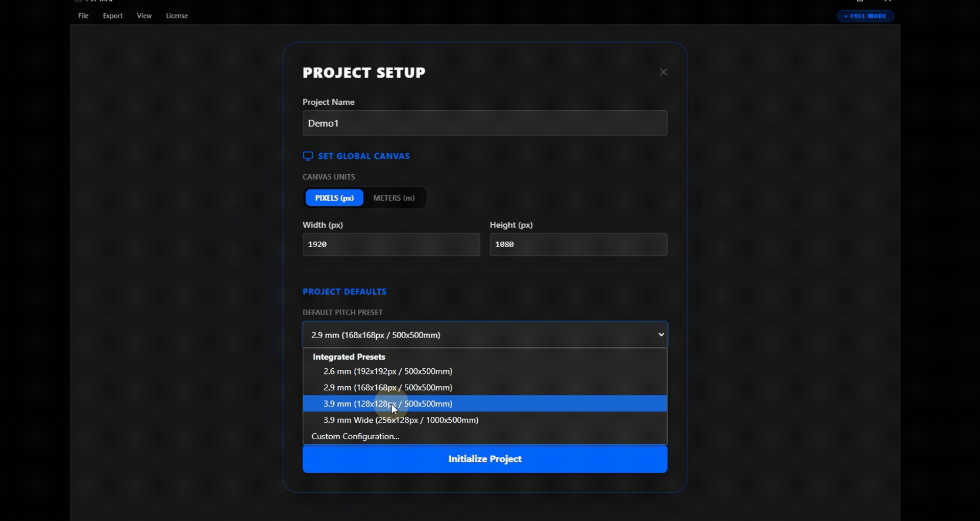This screenshot has height=521, width=980.
Task: Click the Height (px) input field
Action: pyautogui.click(x=578, y=245)
